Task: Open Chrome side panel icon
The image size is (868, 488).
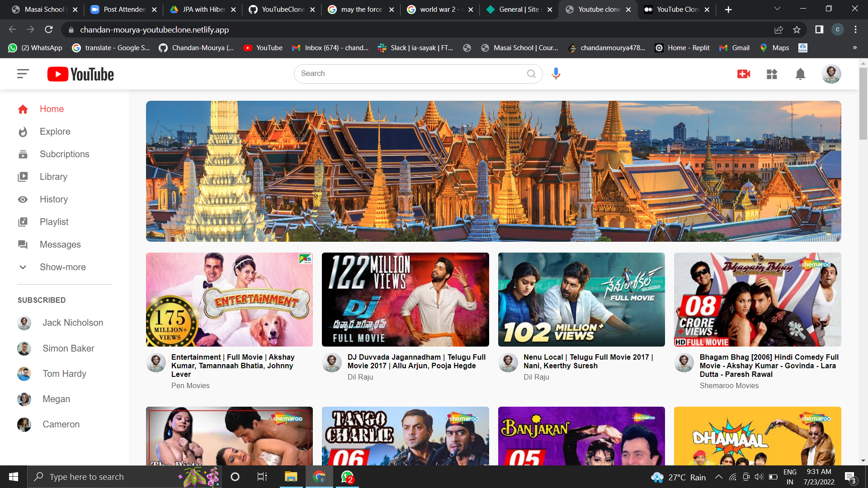Action: pyautogui.click(x=819, y=29)
